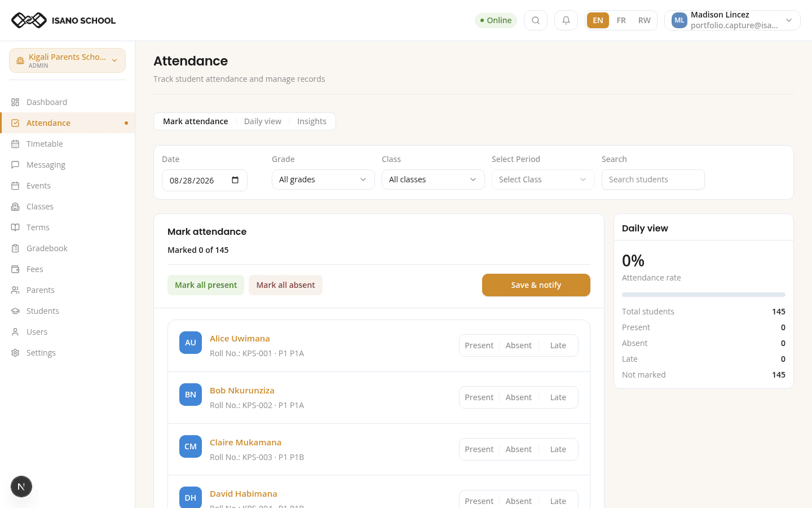Click the Terms book icon
812x508 pixels.
[x=15, y=227]
